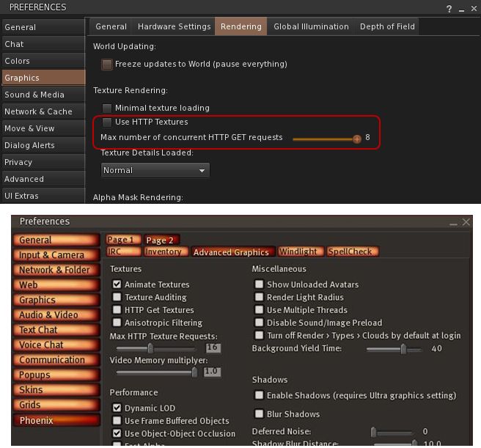Select Hardware Settings tab

[x=174, y=26]
